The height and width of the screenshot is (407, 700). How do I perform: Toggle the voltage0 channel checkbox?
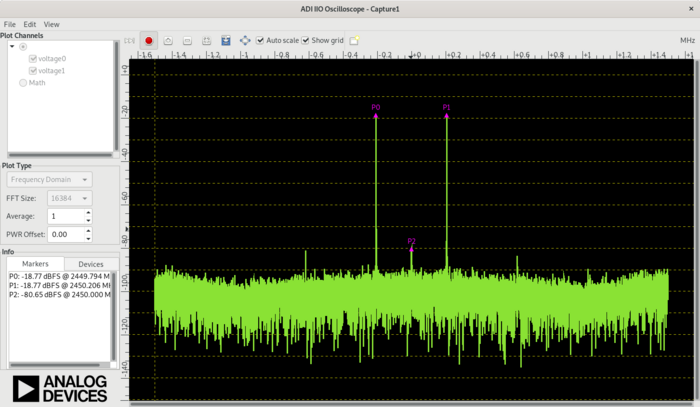(33, 58)
